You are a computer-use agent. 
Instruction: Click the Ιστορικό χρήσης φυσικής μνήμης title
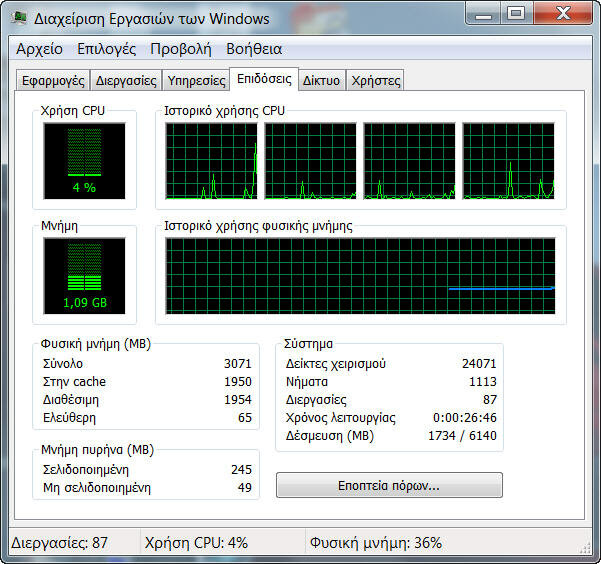coord(258,226)
